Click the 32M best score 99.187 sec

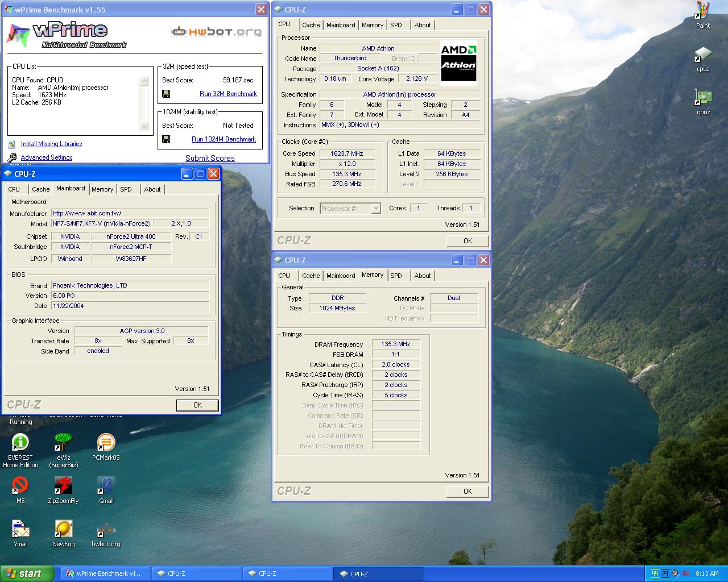tap(238, 80)
